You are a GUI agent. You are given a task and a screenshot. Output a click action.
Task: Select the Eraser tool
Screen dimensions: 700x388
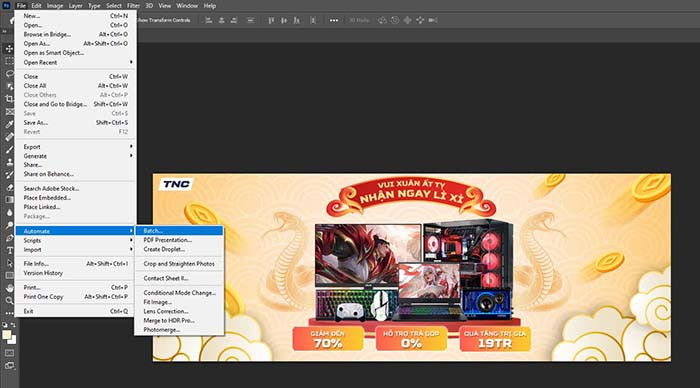coord(9,188)
